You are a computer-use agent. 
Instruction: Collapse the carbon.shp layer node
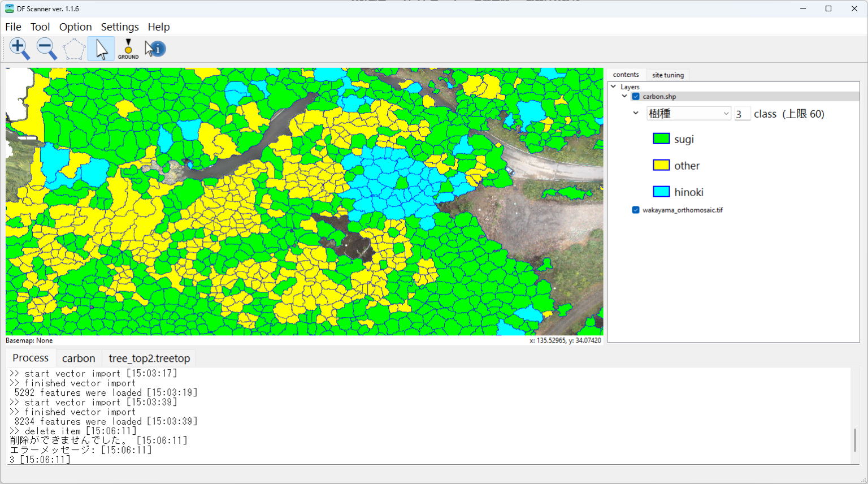tap(624, 96)
